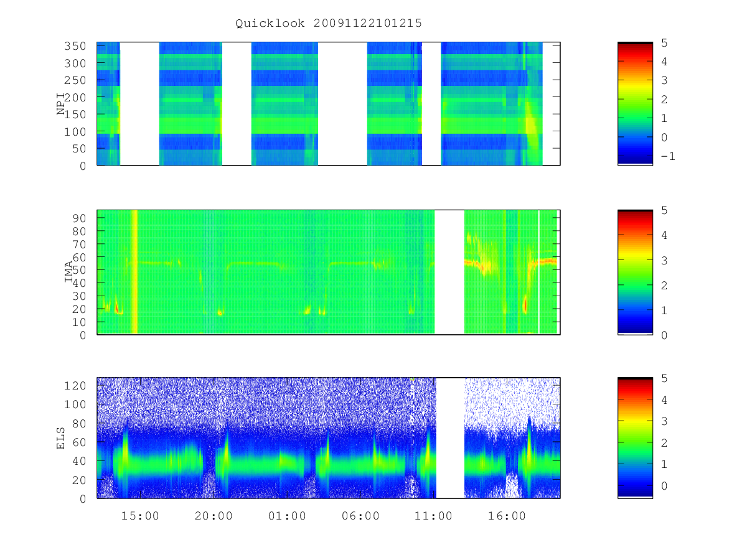Image resolution: width=747 pixels, height=560 pixels.
Task: Pick the NPI panel color scale bar
Action: (x=635, y=104)
